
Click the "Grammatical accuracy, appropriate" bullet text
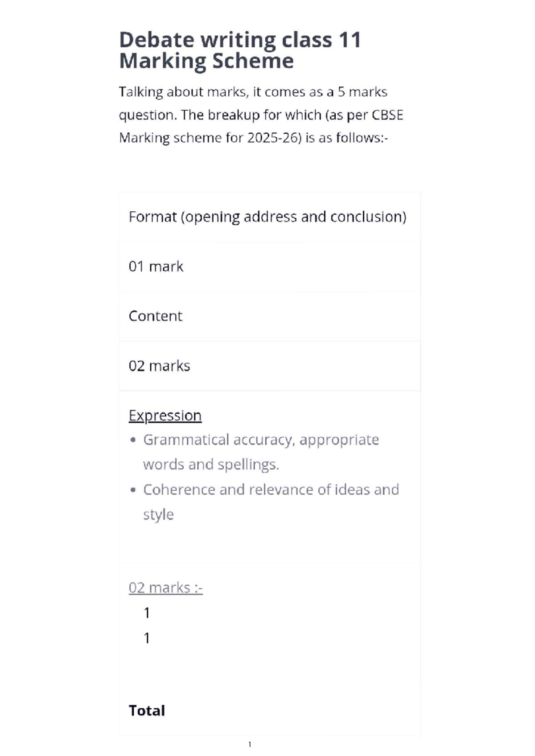[x=261, y=440]
